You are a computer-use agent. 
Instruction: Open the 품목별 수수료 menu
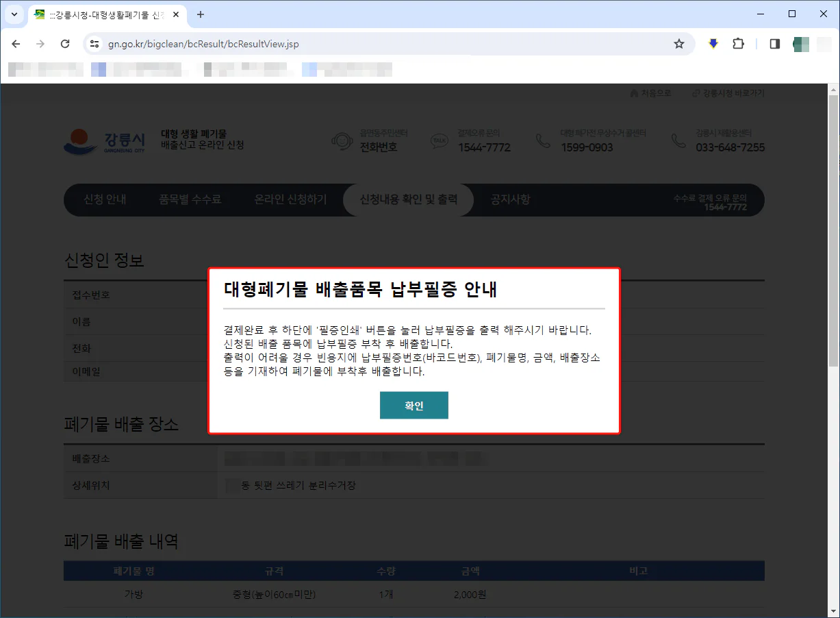point(190,200)
